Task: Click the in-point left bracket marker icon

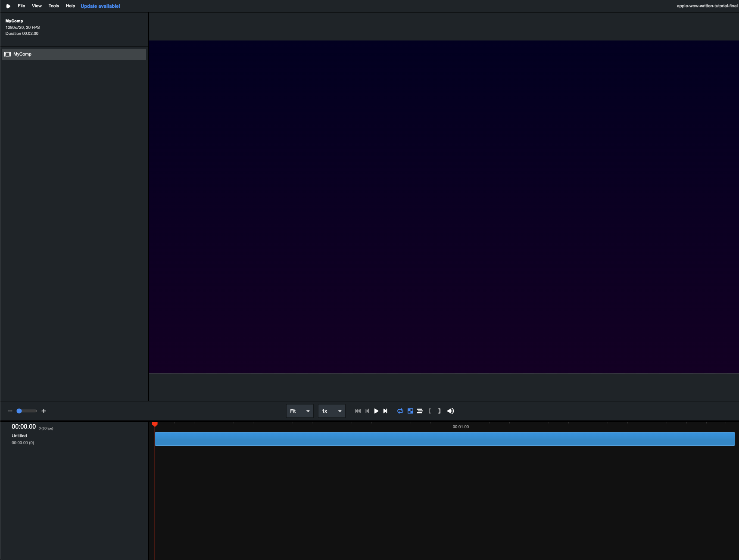Action: 430,411
